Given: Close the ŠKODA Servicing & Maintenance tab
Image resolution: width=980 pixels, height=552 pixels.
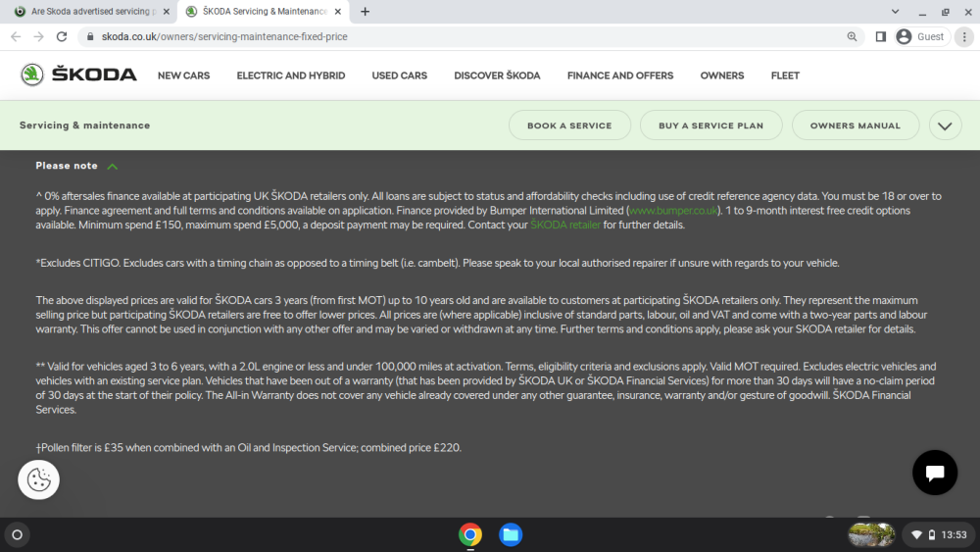Looking at the screenshot, I should point(337,11).
